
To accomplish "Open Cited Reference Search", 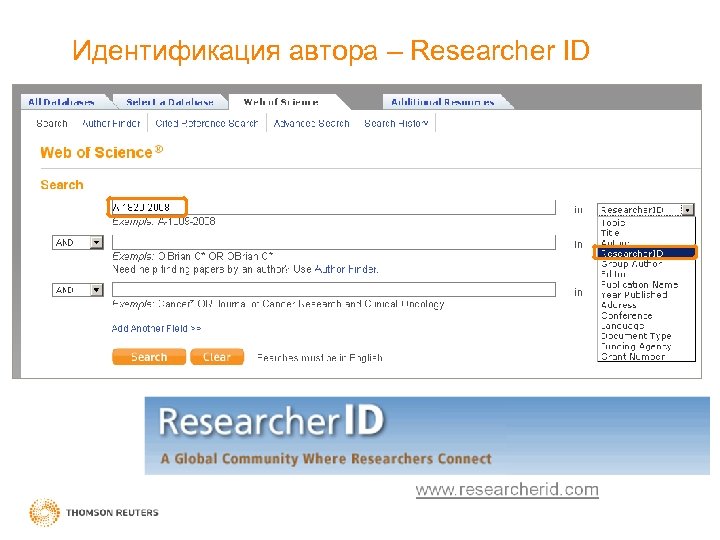I will (x=207, y=124).
